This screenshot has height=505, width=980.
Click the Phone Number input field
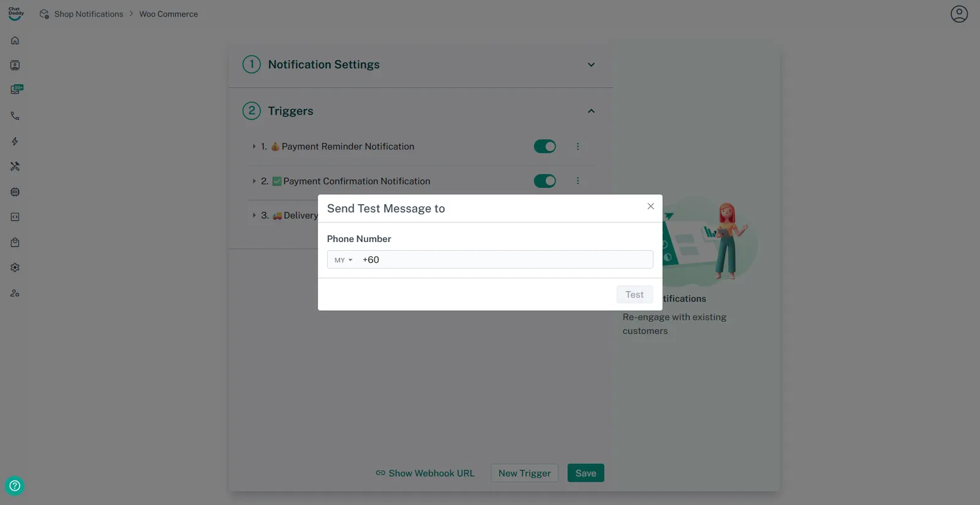pos(505,260)
